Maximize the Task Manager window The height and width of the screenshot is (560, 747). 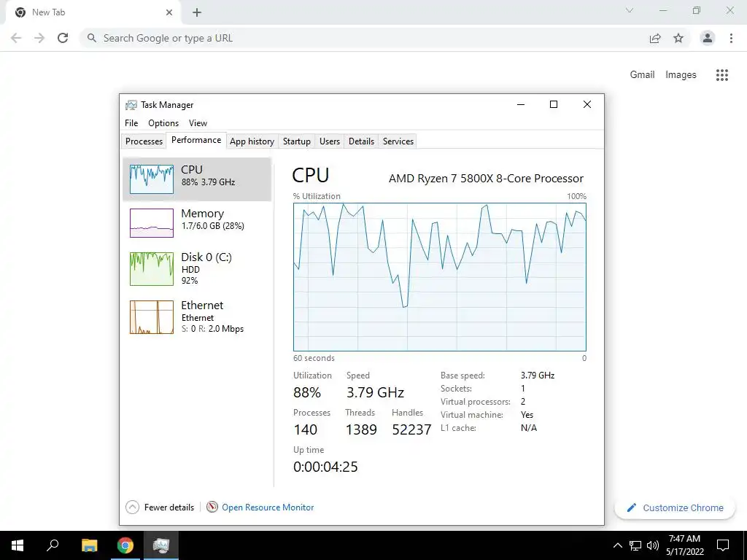point(554,105)
